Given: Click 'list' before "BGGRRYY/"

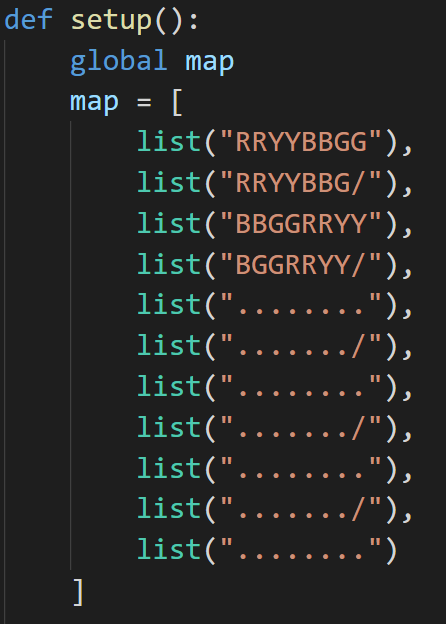Looking at the screenshot, I should (169, 264).
